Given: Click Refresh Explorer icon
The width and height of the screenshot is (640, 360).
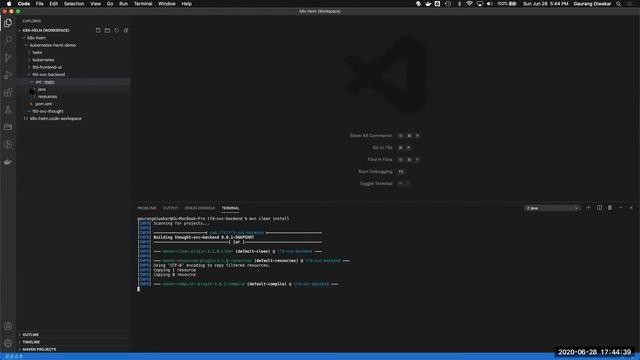Looking at the screenshot, I should click(117, 30).
